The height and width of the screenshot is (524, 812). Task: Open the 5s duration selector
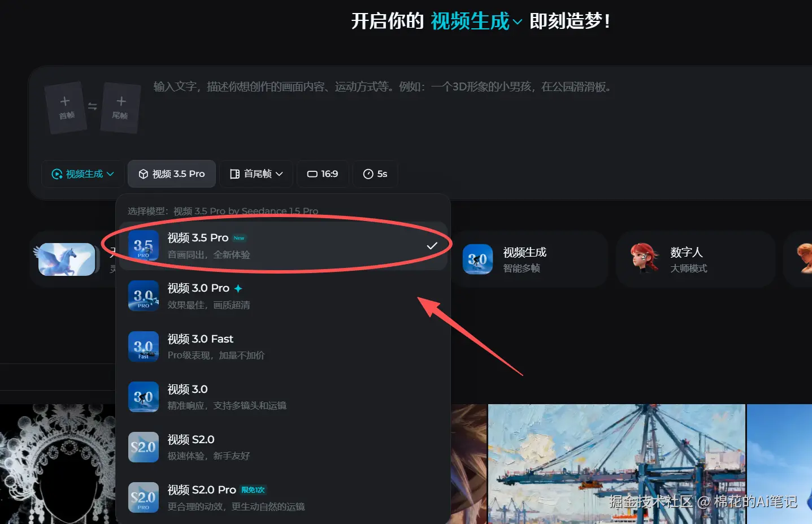click(x=375, y=174)
